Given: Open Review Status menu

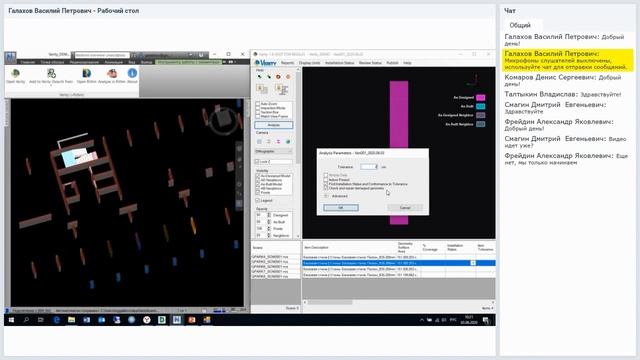Looking at the screenshot, I should 370,63.
